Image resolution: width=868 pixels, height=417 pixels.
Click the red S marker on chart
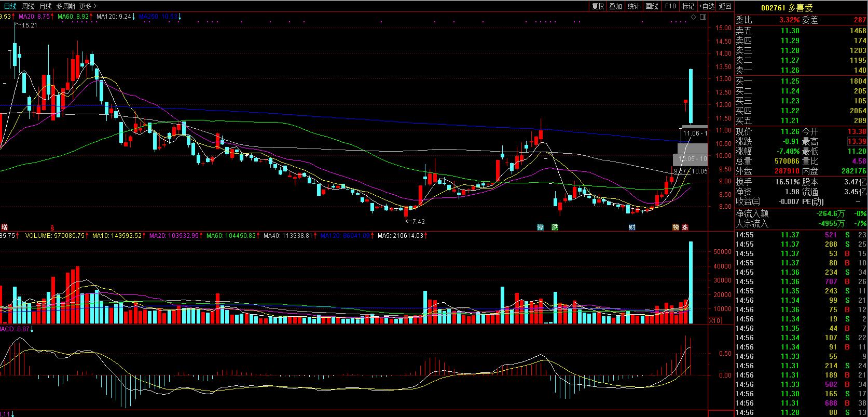(x=52, y=227)
